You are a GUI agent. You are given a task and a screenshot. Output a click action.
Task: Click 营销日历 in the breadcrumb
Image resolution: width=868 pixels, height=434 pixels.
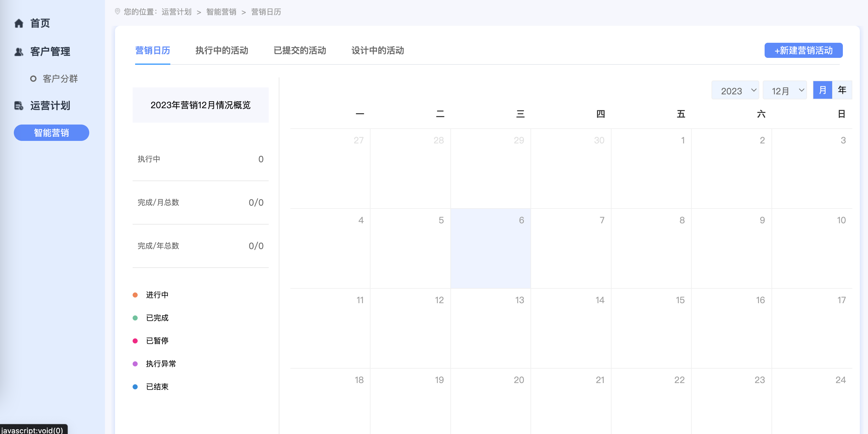coord(266,12)
